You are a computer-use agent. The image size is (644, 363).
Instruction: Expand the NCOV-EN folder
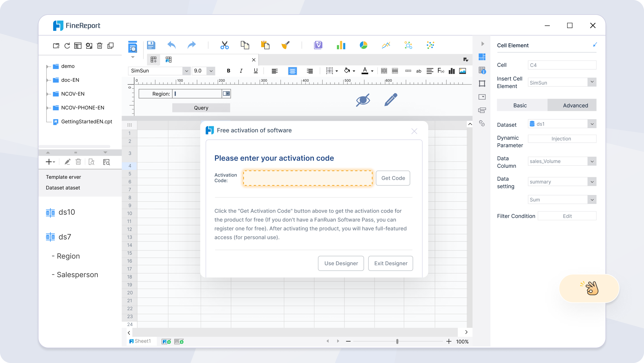(x=48, y=94)
